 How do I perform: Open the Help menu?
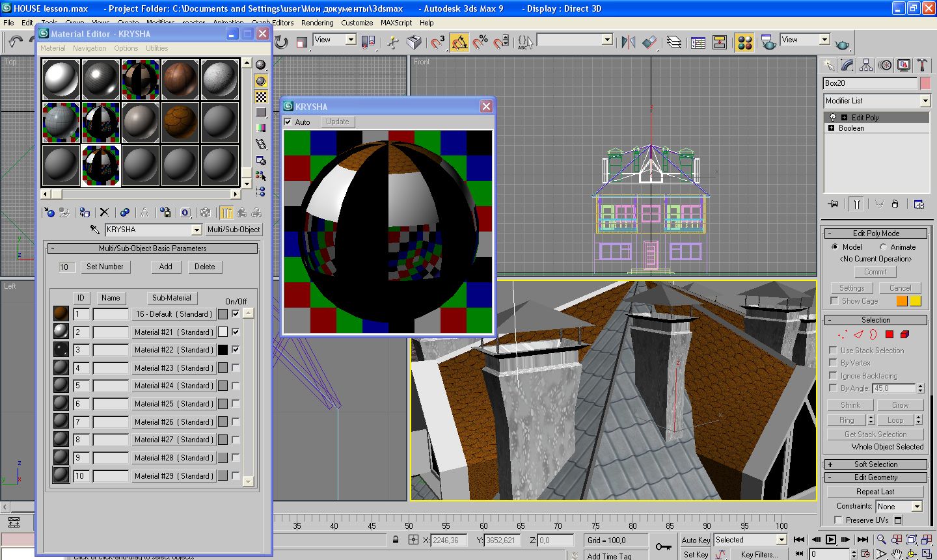point(426,23)
